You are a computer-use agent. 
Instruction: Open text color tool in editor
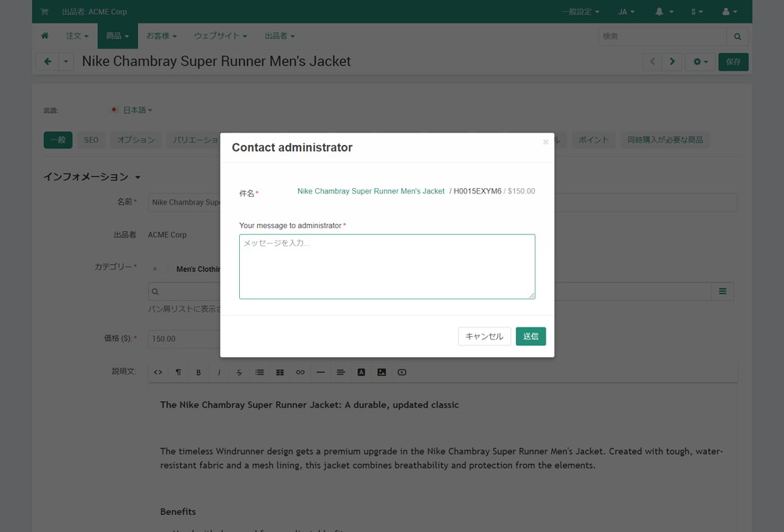pos(361,372)
